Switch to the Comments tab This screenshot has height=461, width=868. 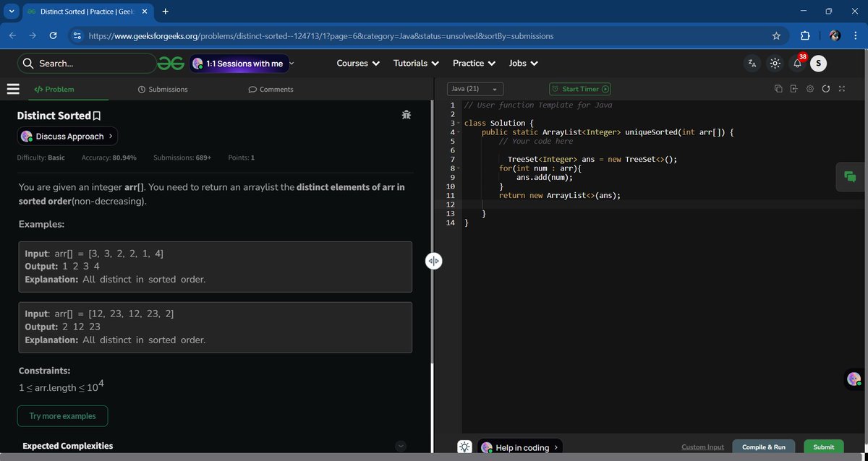[x=271, y=90]
